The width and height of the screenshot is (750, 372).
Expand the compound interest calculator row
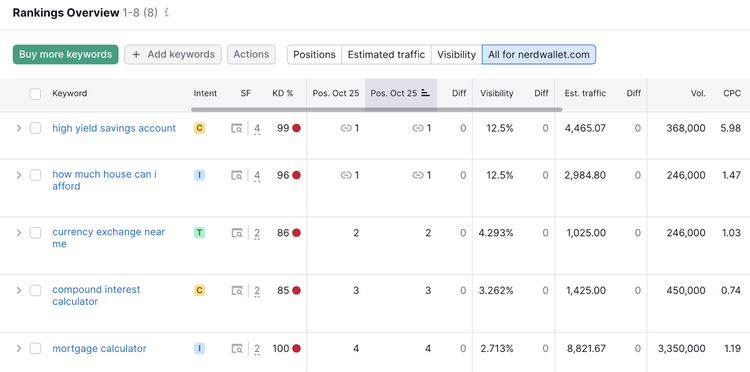pos(19,290)
